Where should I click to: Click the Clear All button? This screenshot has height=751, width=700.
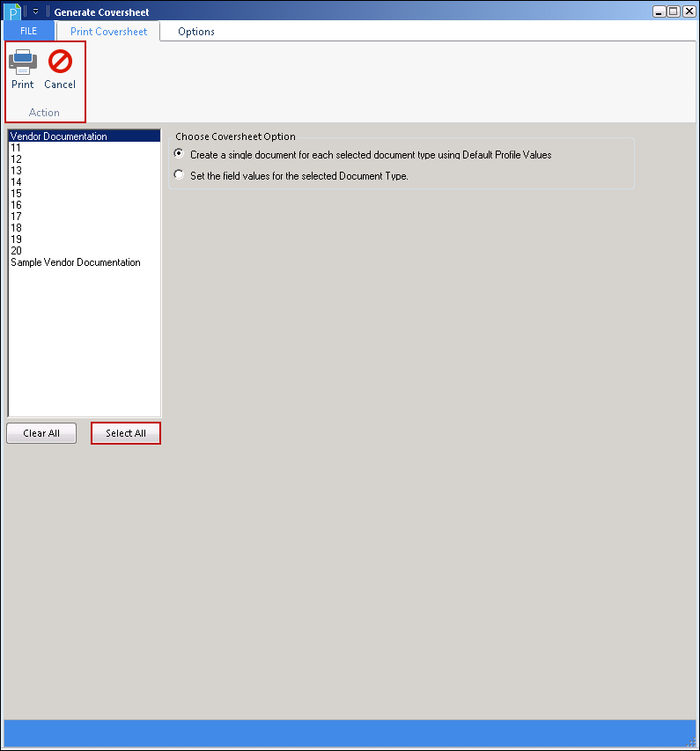point(41,433)
